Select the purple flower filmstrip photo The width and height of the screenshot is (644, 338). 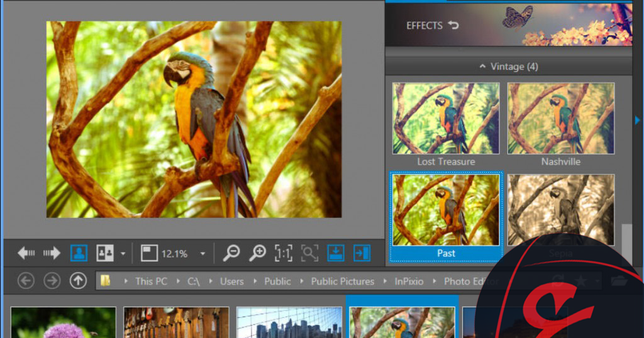tap(64, 322)
